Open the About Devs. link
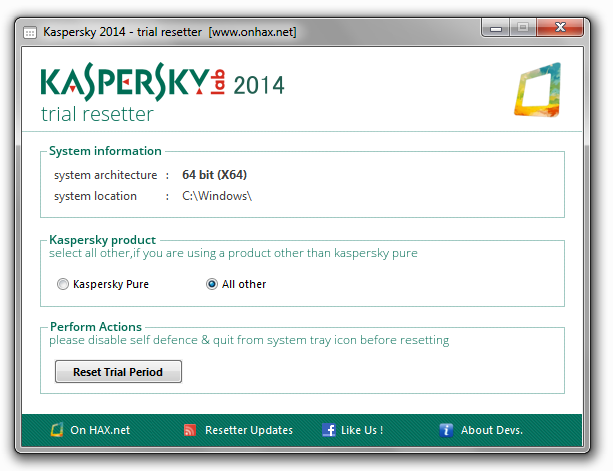Image resolution: width=613 pixels, height=471 pixels. pos(492,430)
